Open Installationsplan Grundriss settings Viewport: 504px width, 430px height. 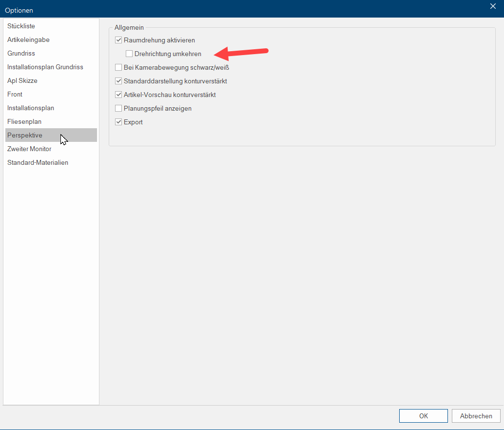click(x=45, y=67)
